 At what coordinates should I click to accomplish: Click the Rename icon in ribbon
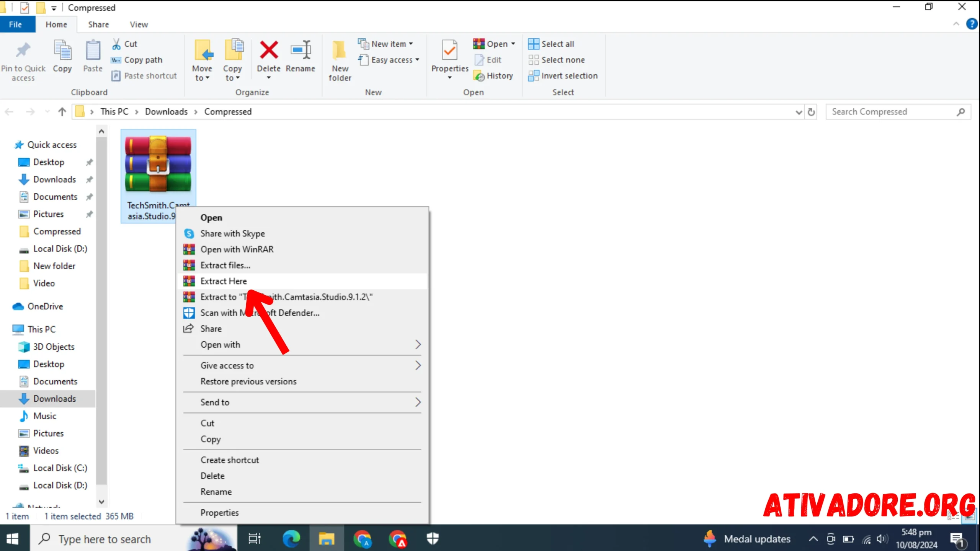(x=301, y=50)
